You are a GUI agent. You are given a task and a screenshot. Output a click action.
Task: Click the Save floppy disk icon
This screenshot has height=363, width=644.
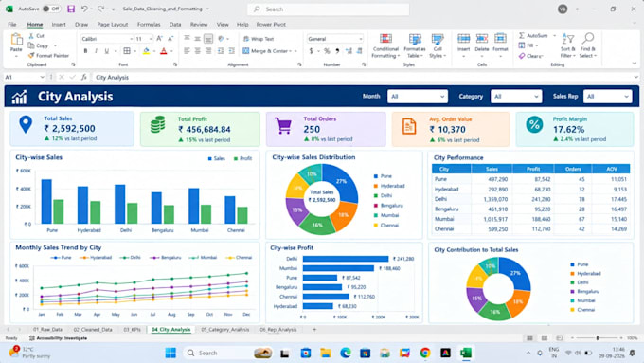71,9
